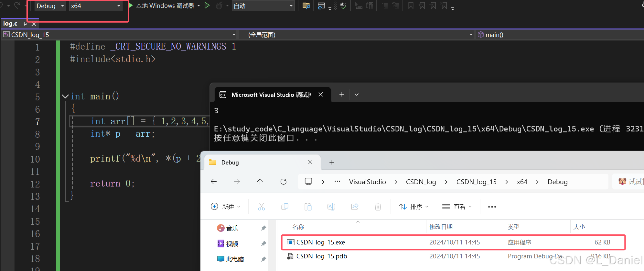Viewport: 644px width, 271px height.
Task: Go forward in File Explorer
Action: click(237, 182)
